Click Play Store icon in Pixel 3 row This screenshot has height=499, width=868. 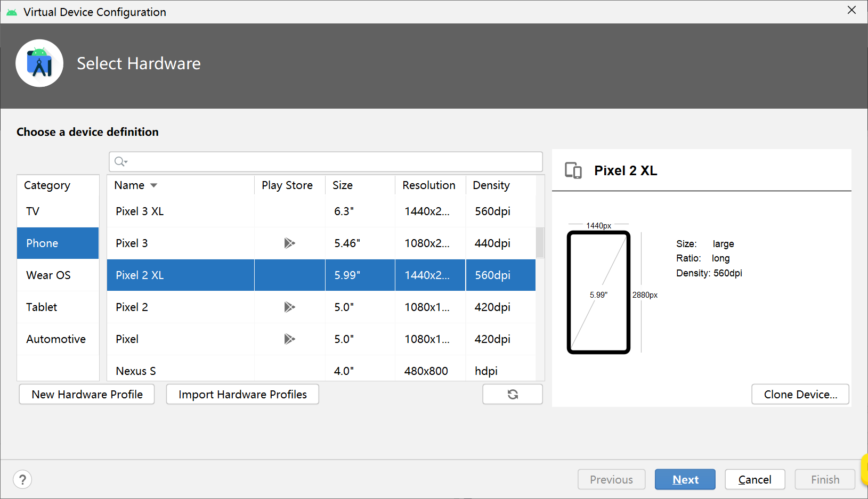pyautogui.click(x=289, y=243)
